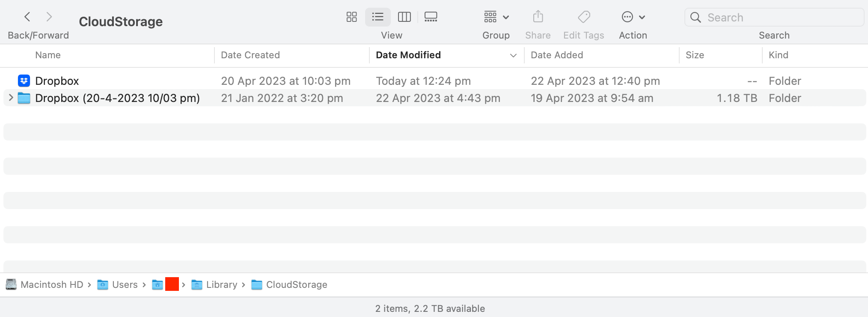Viewport: 868px width, 317px height.
Task: Focus the Search field
Action: [774, 17]
